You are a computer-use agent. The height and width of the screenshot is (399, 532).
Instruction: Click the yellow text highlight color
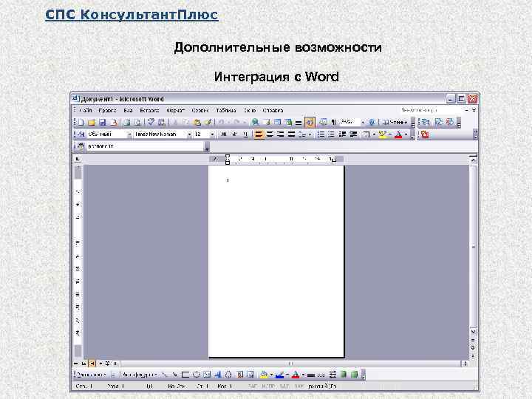383,134
